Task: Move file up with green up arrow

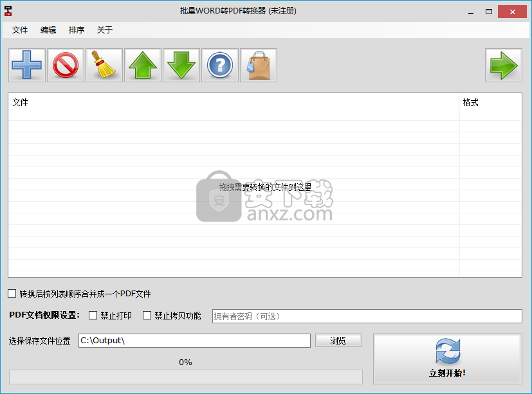Action: (x=143, y=65)
